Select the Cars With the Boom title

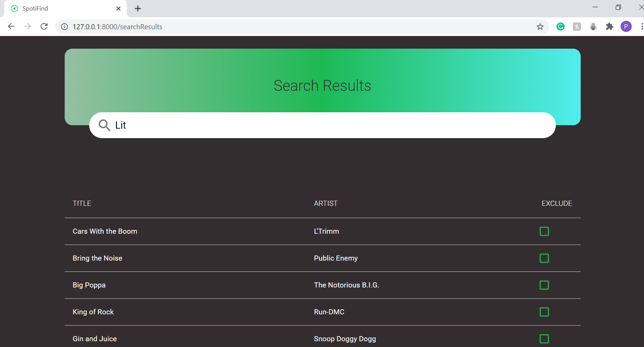(105, 231)
